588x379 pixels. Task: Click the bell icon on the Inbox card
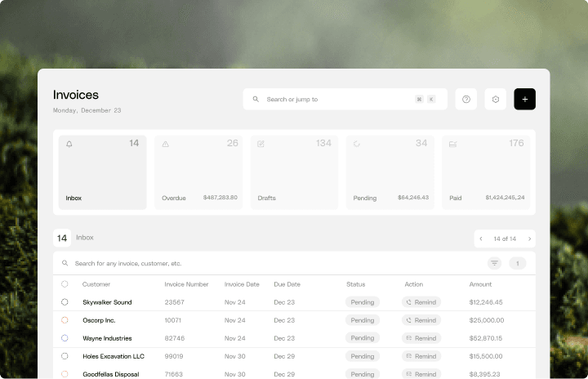[69, 144]
